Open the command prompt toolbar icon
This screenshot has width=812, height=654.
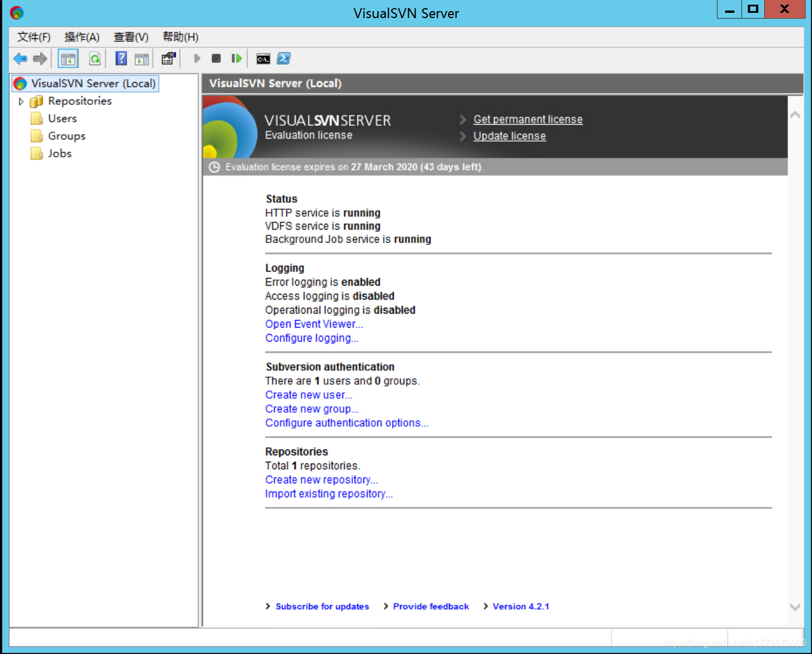click(x=263, y=59)
